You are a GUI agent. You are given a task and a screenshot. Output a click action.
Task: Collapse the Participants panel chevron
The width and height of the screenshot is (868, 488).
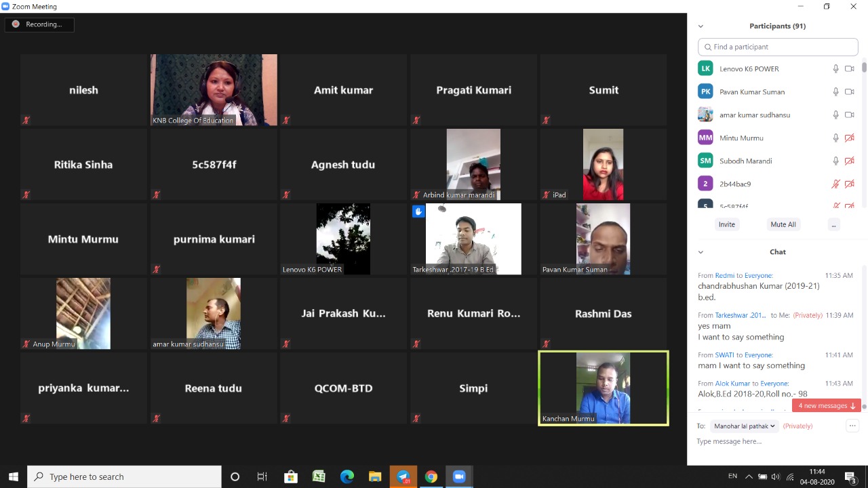point(701,26)
